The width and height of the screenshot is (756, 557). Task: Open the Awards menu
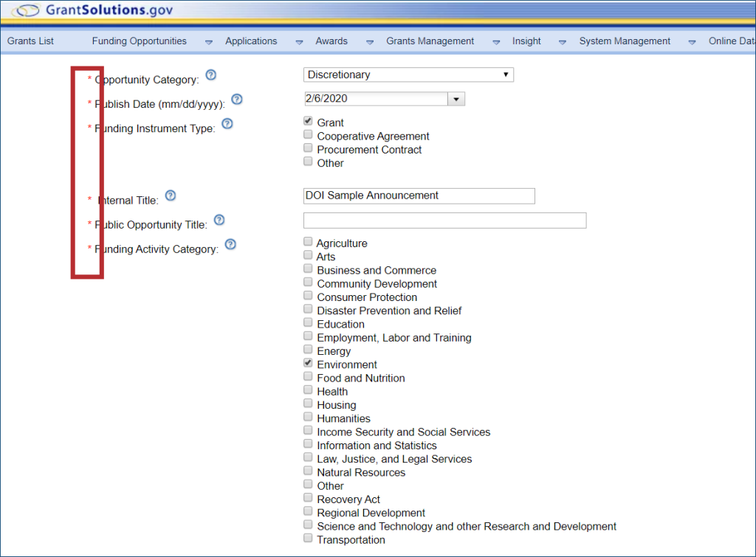(x=331, y=41)
